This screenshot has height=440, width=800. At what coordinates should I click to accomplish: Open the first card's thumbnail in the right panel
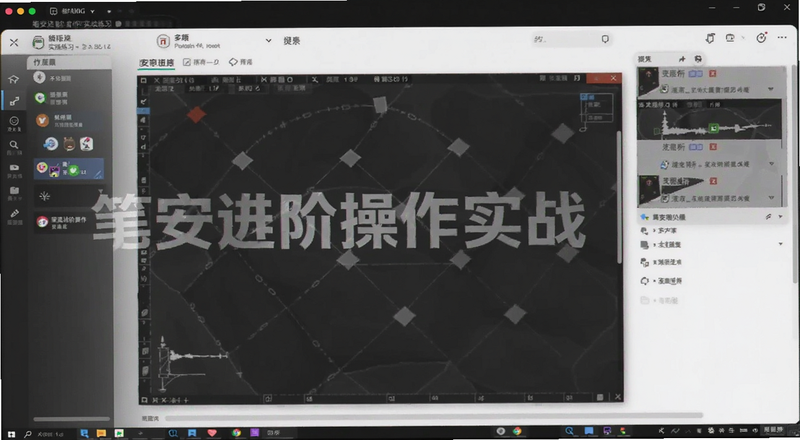[648, 82]
